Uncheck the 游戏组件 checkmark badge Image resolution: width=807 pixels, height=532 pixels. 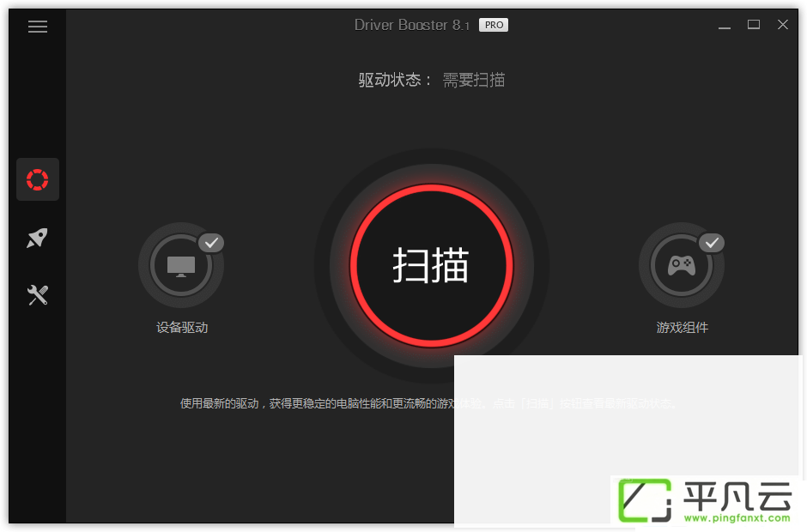tap(712, 243)
